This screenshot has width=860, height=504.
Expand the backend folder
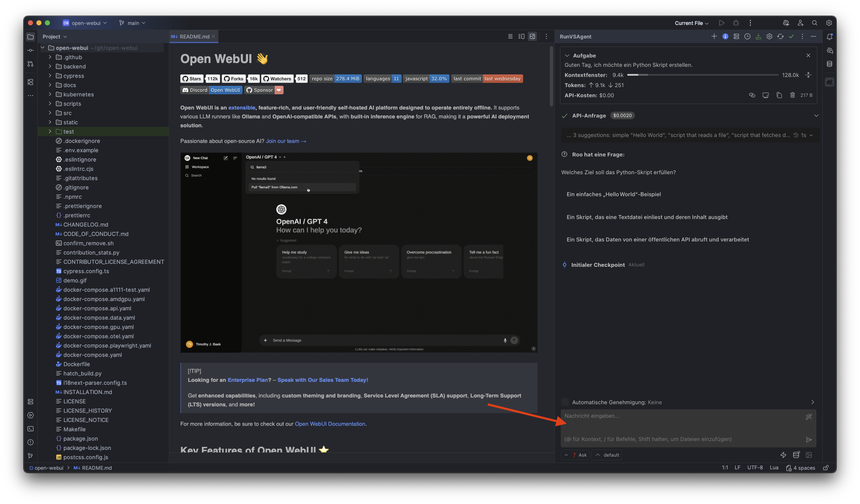[x=50, y=66]
